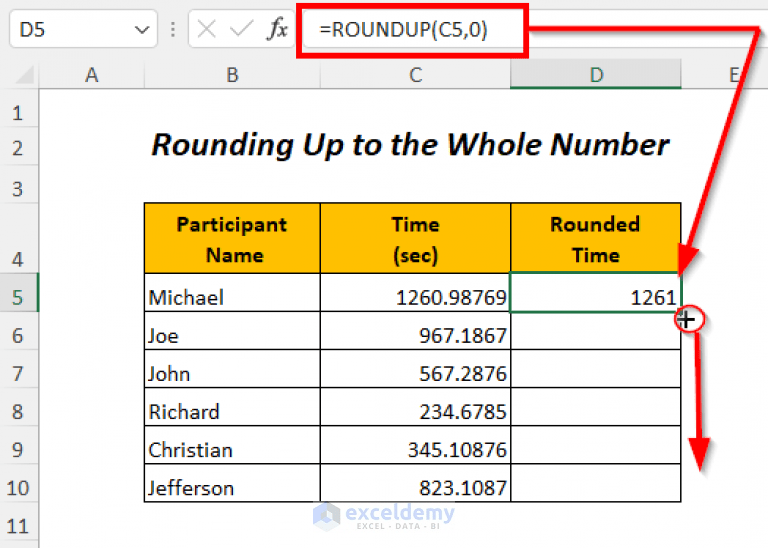Click the Select All corner triangle
Screen dimensions: 768x548
point(24,75)
